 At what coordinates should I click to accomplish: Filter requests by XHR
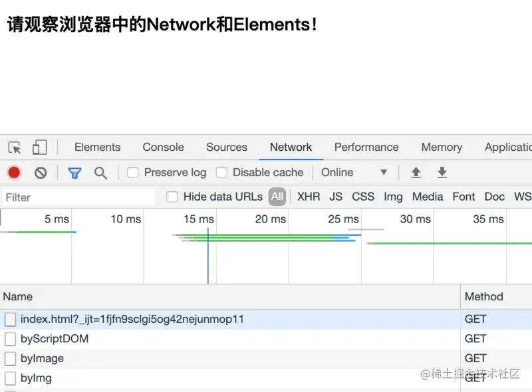(x=309, y=197)
